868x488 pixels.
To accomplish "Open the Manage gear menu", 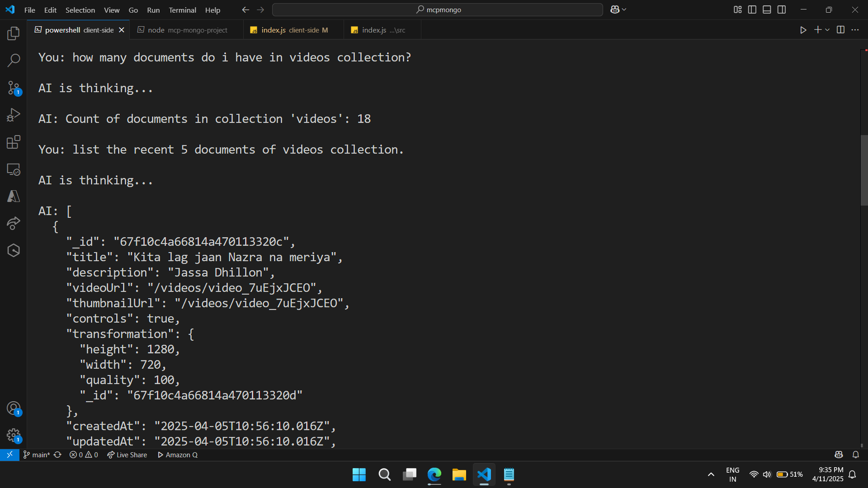I will (14, 436).
